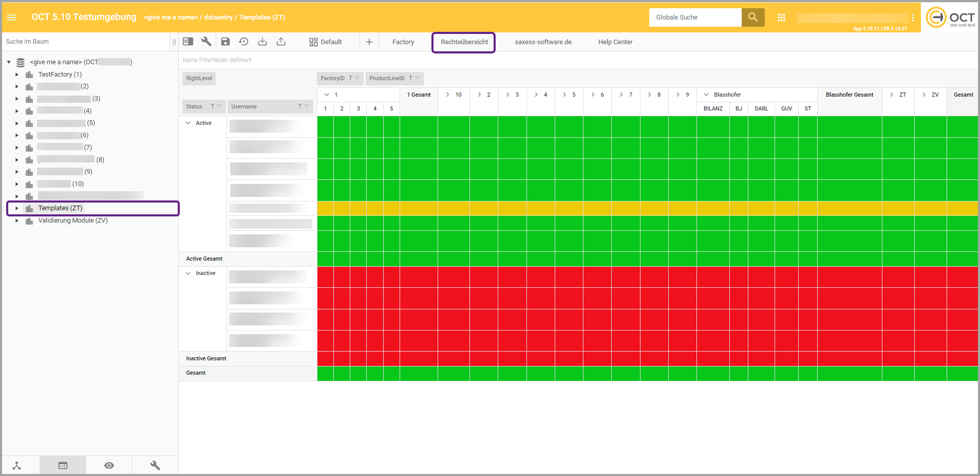Click the upload icon in toolbar

[x=281, y=42]
